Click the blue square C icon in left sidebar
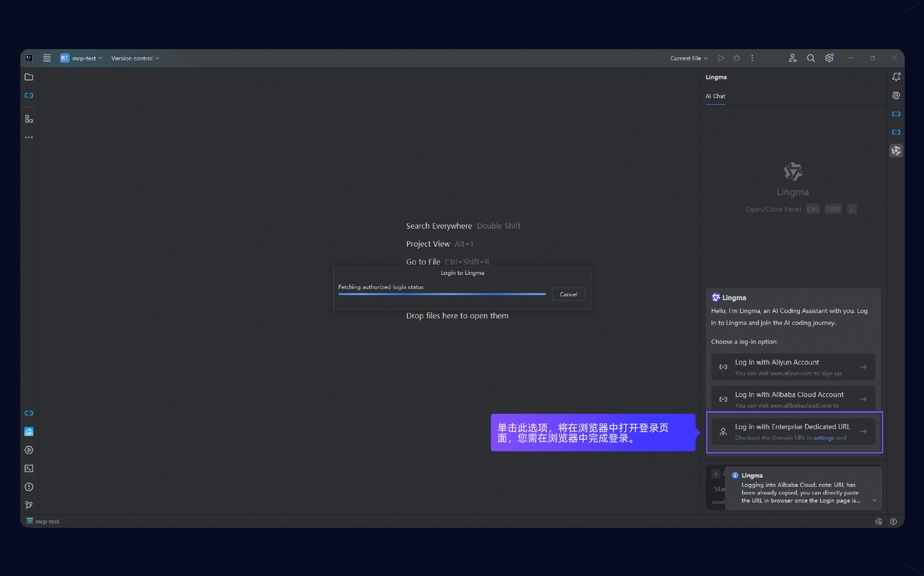Screen dimensions: 924x576 29,431
